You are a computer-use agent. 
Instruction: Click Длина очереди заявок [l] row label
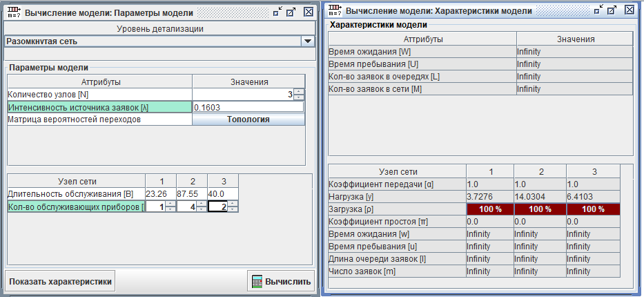tap(398, 259)
